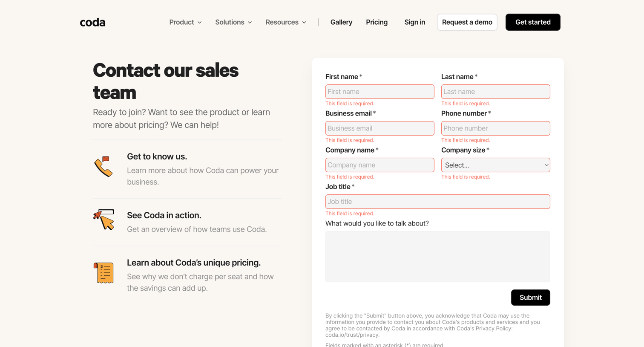
Task: Focus the Company name field
Action: 379,165
